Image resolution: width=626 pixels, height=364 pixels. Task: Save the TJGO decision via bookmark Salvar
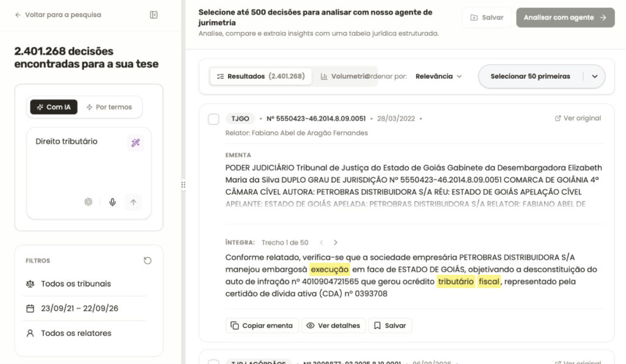pyautogui.click(x=390, y=326)
